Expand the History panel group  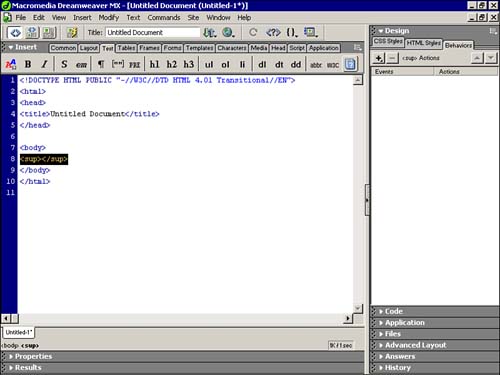pyautogui.click(x=381, y=368)
